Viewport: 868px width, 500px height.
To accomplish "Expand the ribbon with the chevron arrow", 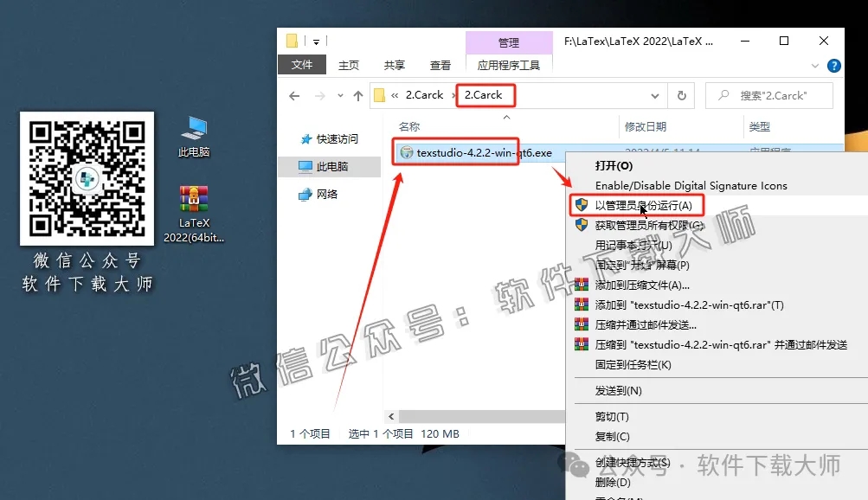I will click(813, 65).
